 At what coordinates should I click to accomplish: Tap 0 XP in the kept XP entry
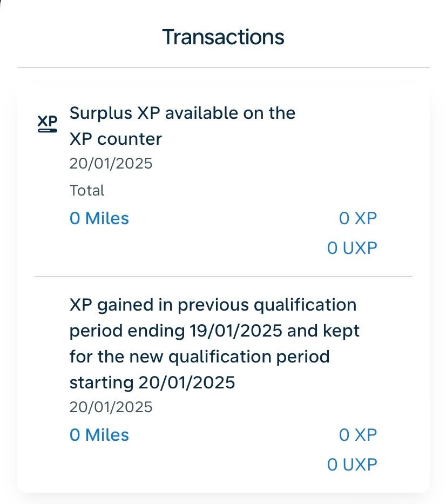point(358,435)
